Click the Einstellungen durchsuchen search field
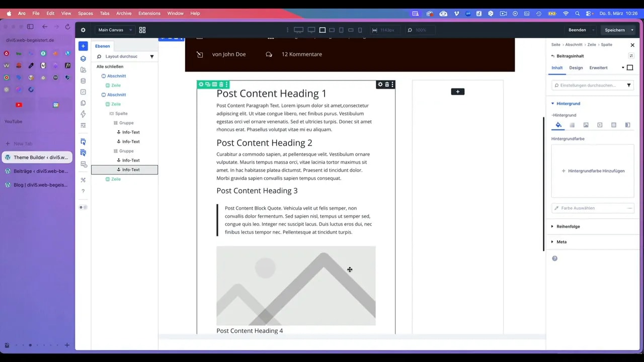 click(589, 85)
